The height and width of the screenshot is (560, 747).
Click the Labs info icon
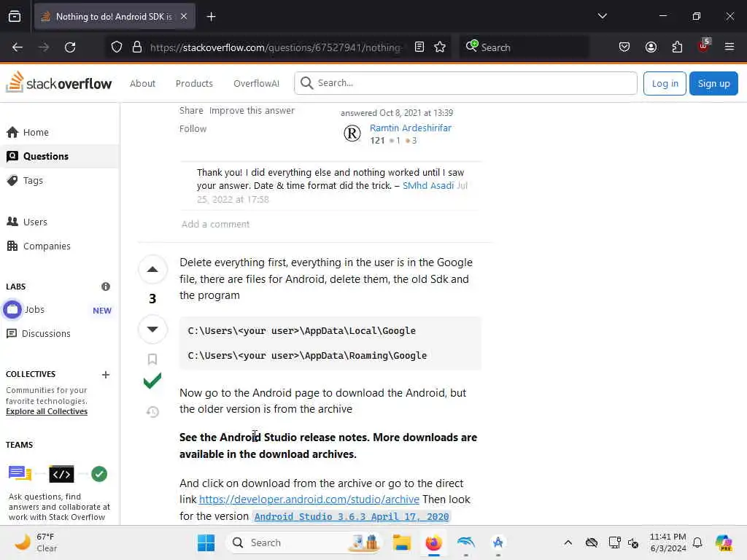click(106, 287)
